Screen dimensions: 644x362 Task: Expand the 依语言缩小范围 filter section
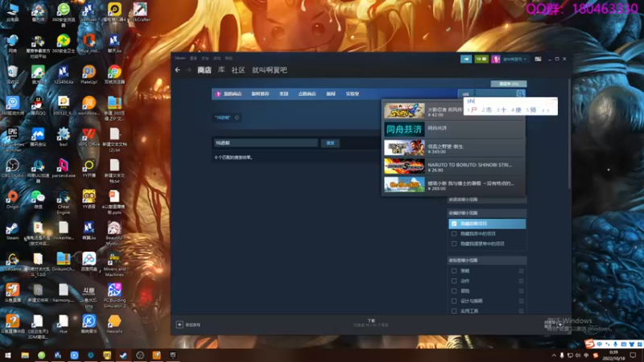tap(487, 200)
